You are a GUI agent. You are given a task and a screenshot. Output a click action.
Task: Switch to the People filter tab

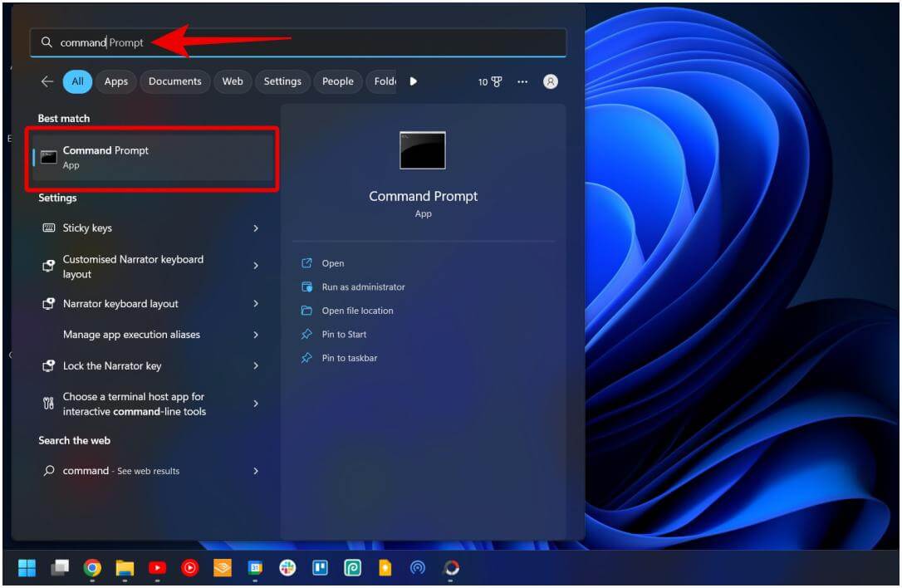click(x=338, y=81)
